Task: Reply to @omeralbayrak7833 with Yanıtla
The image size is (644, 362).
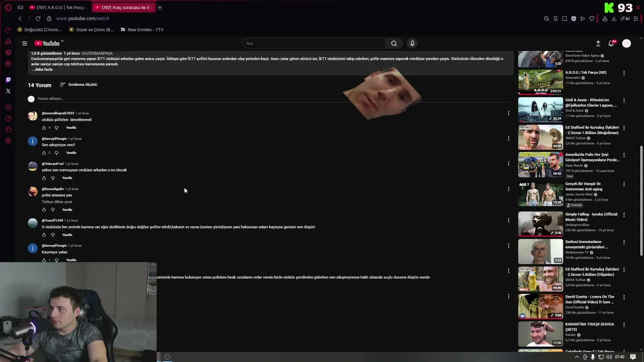Action: (x=71, y=128)
